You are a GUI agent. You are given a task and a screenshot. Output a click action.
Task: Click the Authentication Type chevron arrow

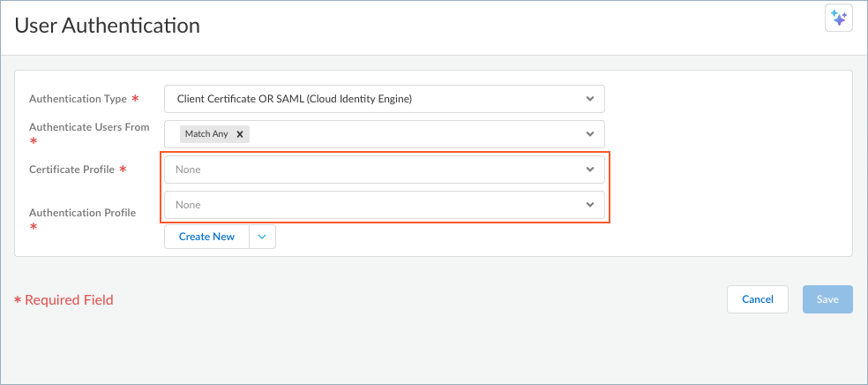pyautogui.click(x=590, y=99)
